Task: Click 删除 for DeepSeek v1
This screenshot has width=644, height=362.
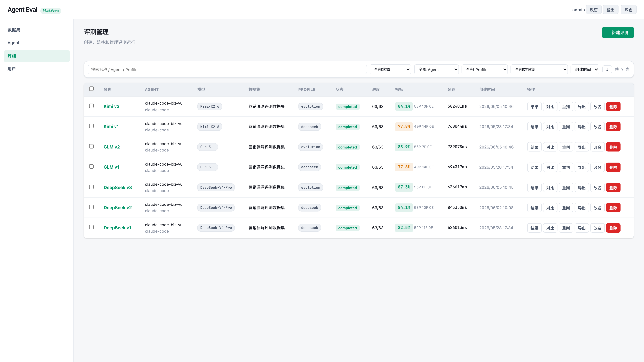Action: [613, 228]
